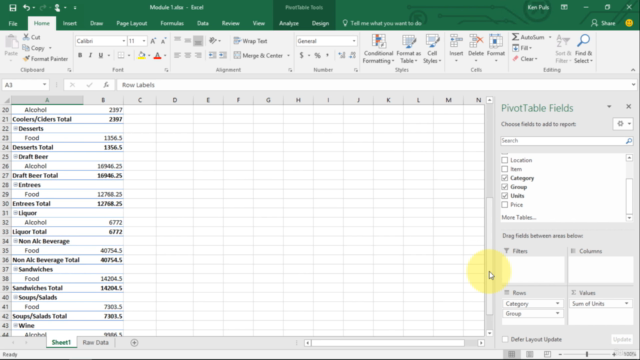Tick the Price field checkbox
The height and width of the screenshot is (360, 640).
505,205
